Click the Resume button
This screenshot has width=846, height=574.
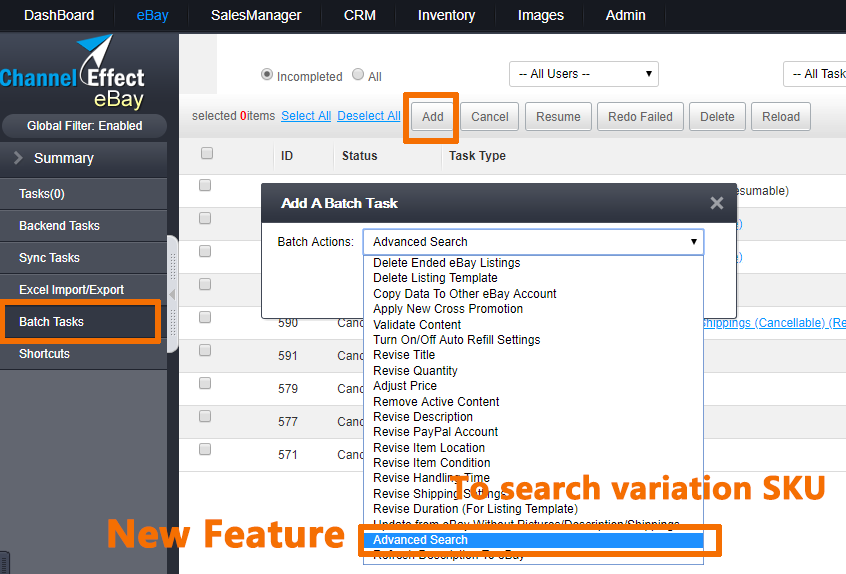click(x=558, y=117)
